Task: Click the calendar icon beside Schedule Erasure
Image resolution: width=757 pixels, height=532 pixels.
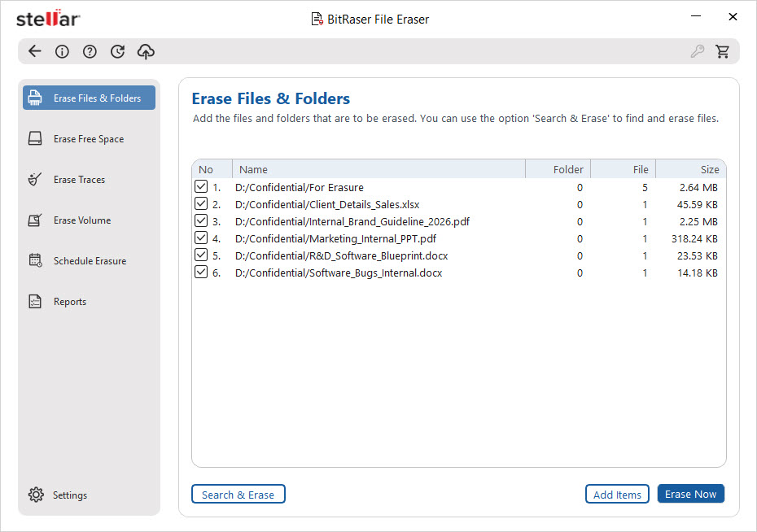Action: tap(35, 260)
